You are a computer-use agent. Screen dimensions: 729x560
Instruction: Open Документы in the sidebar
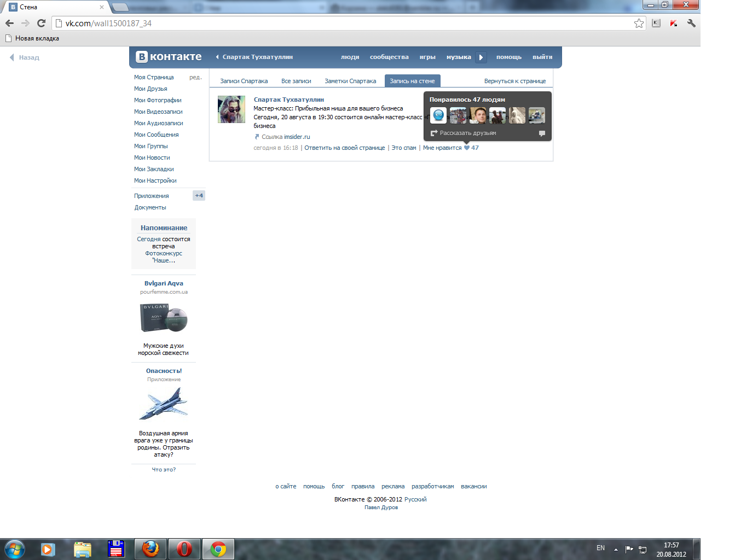click(150, 207)
